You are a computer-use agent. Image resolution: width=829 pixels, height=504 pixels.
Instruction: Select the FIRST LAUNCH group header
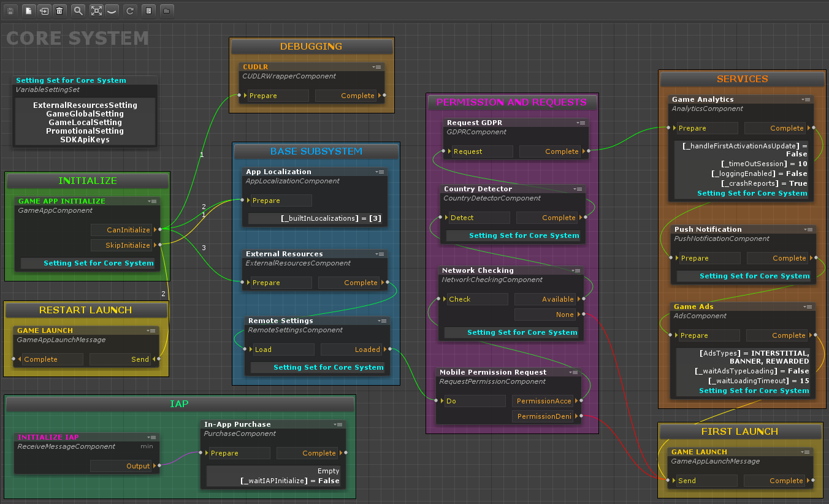pyautogui.click(x=740, y=432)
